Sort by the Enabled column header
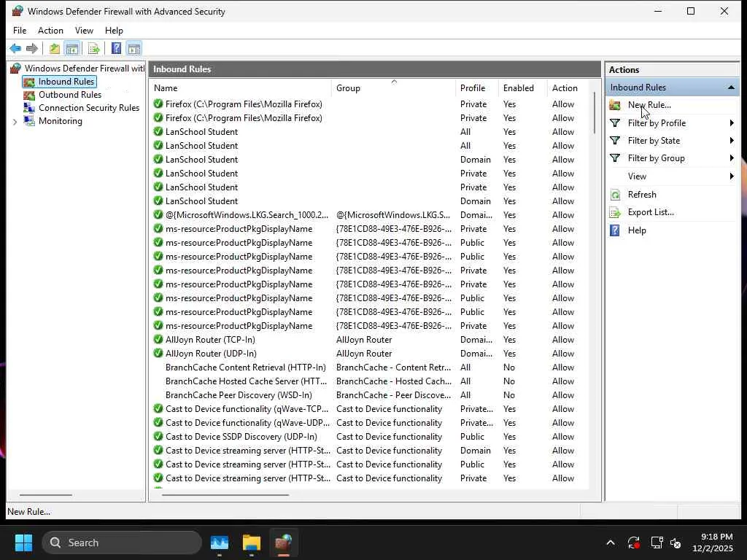 [522, 88]
